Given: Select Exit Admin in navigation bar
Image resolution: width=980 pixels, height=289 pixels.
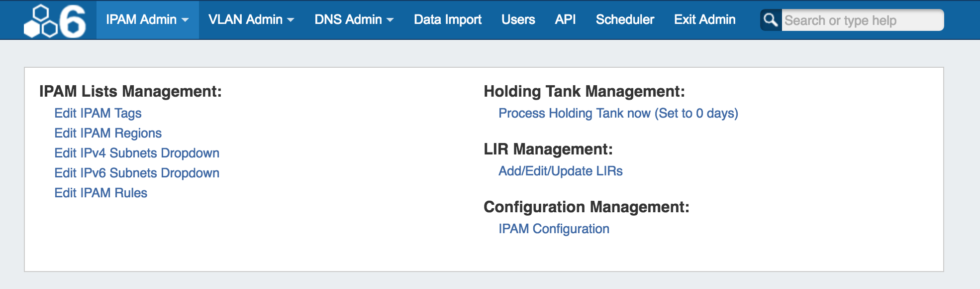Looking at the screenshot, I should tap(704, 20).
